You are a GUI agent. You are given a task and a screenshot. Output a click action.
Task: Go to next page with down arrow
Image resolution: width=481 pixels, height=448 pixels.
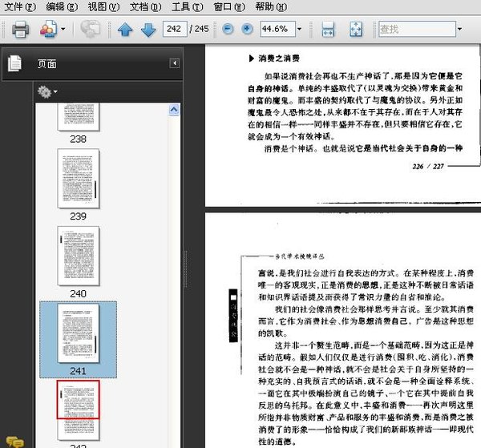tap(148, 30)
